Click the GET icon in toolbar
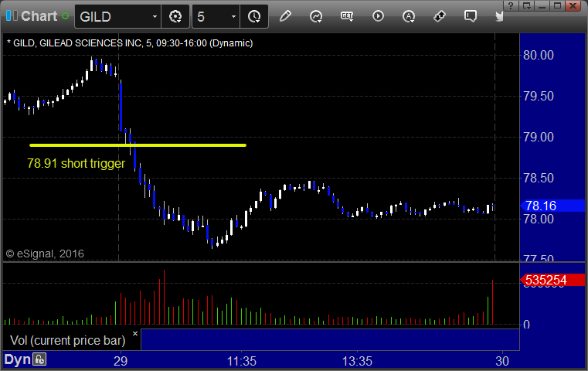Screen dimensions: 588x371 click(347, 16)
